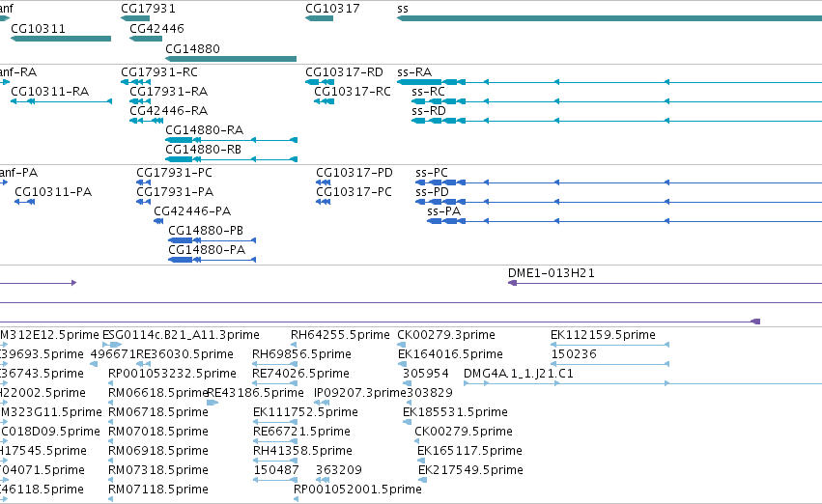Select transcript CG14880-RA
Image resolution: width=822 pixels, height=504 pixels.
pos(231,140)
